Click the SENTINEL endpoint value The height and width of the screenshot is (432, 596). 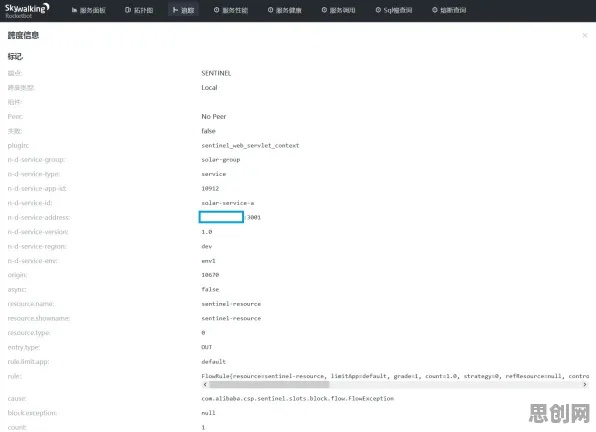click(x=216, y=73)
